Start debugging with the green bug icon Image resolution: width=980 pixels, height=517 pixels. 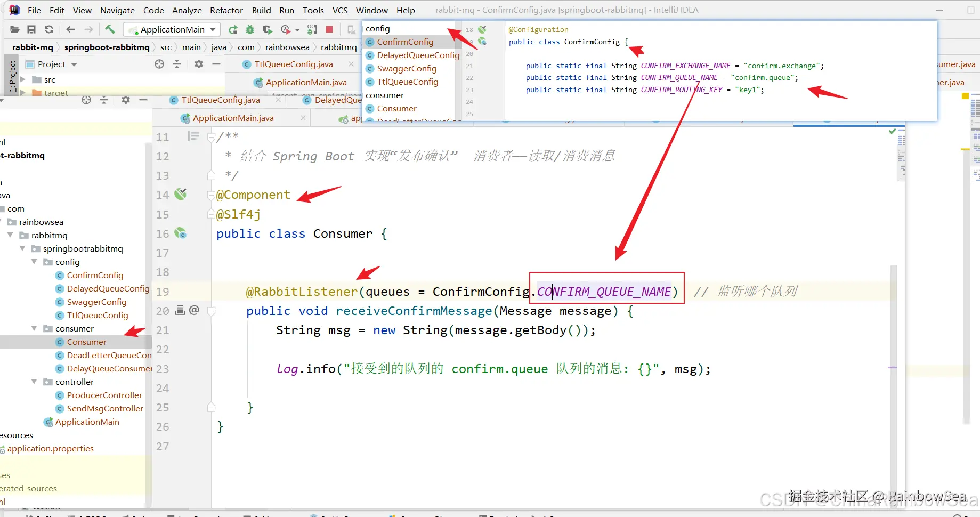coord(250,29)
